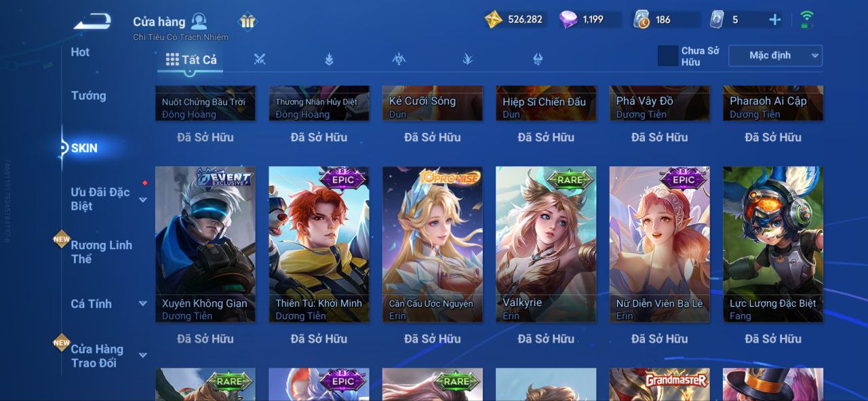Check the green Wi-Fi signal icon

(x=806, y=19)
